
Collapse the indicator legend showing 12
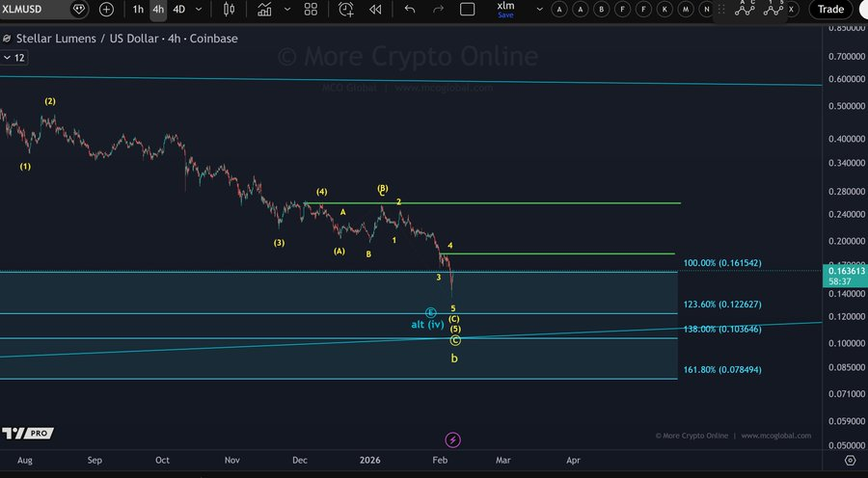(14, 58)
